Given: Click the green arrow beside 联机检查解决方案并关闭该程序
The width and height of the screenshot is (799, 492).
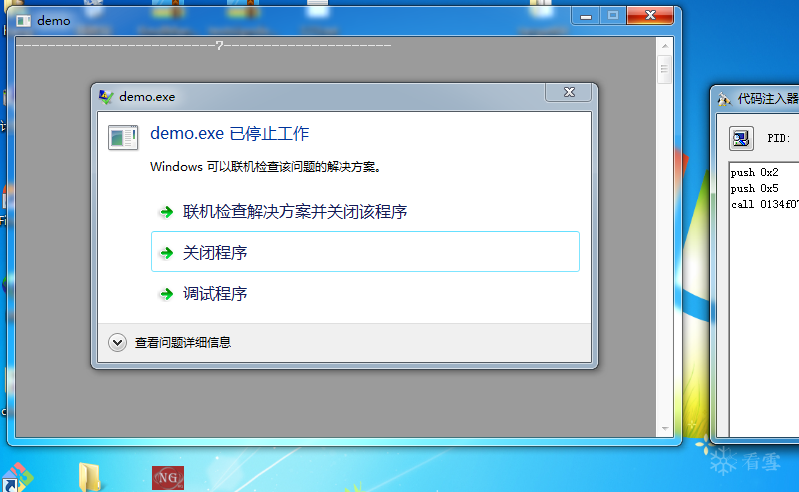Looking at the screenshot, I should (x=167, y=212).
